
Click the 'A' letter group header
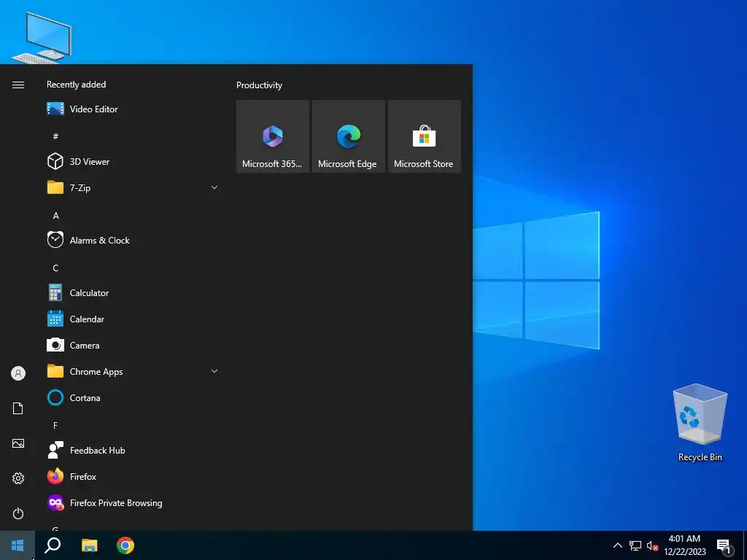tap(55, 215)
